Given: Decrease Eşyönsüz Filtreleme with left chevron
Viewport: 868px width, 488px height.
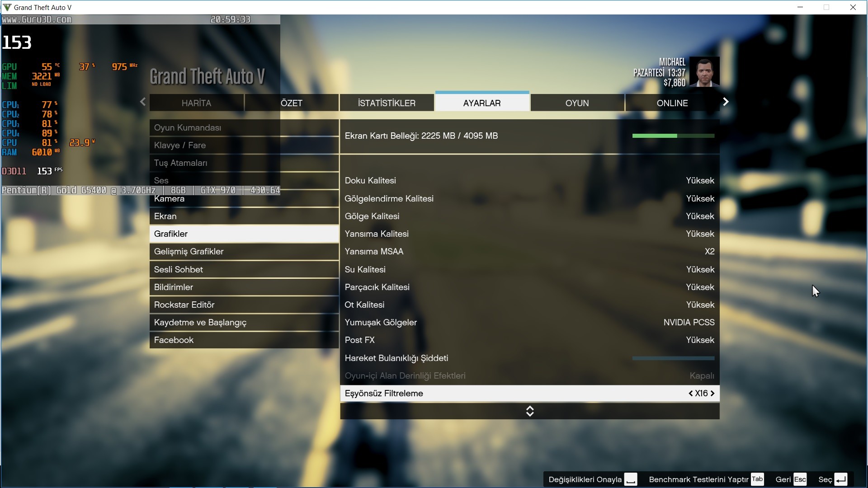Looking at the screenshot, I should click(691, 394).
